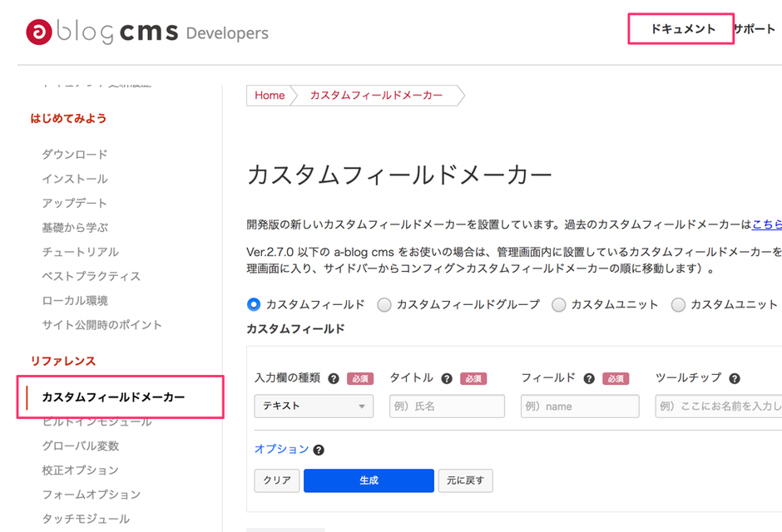This screenshot has width=782, height=532.
Task: Click the 元に戻す button
Action: [466, 480]
